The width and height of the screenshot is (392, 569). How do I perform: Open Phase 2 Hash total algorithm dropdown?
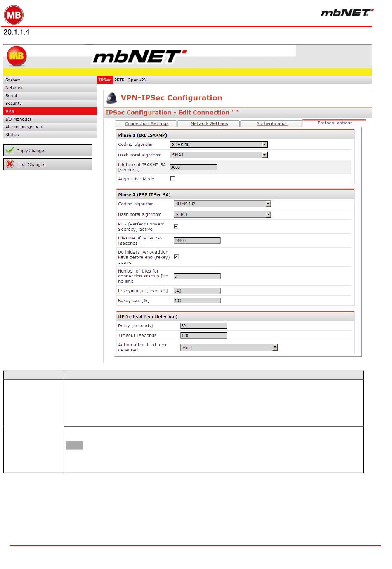coord(222,214)
